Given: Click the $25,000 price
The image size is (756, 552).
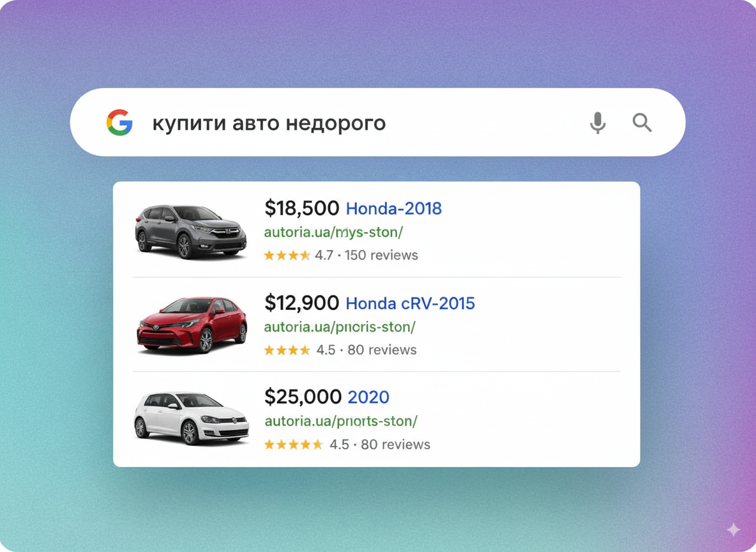Looking at the screenshot, I should (x=303, y=397).
